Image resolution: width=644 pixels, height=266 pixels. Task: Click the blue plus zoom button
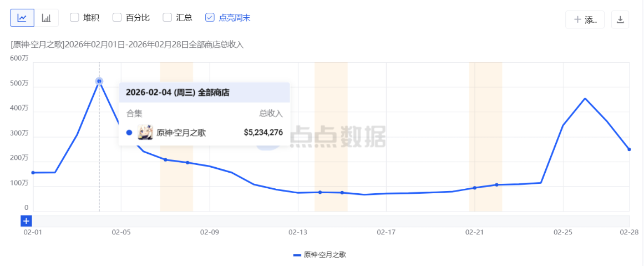tap(26, 221)
